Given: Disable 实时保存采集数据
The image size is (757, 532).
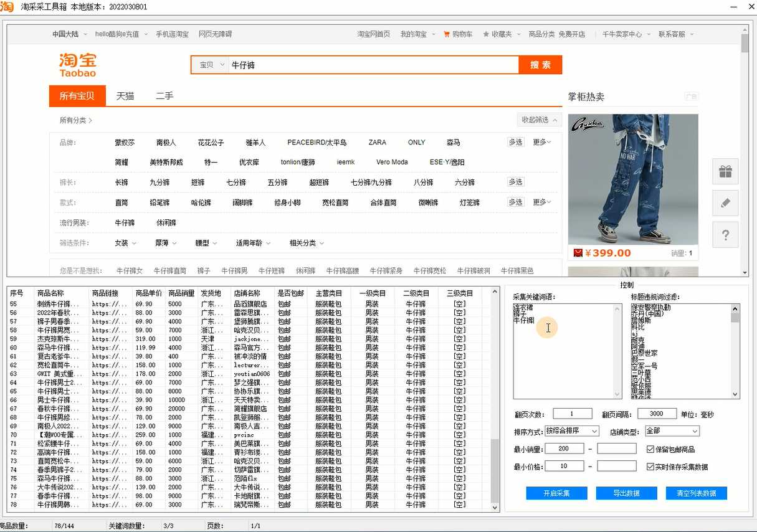Looking at the screenshot, I should 649,466.
